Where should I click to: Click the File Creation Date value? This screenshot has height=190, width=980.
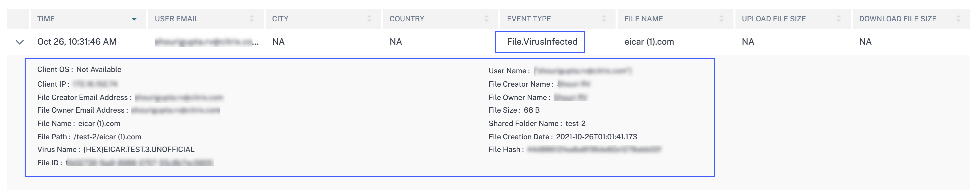(x=596, y=137)
